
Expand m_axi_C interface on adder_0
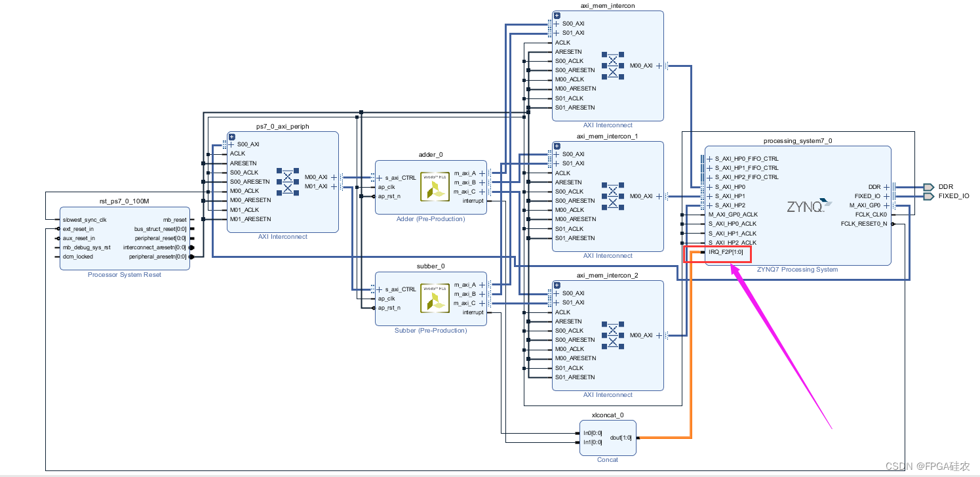[482, 192]
